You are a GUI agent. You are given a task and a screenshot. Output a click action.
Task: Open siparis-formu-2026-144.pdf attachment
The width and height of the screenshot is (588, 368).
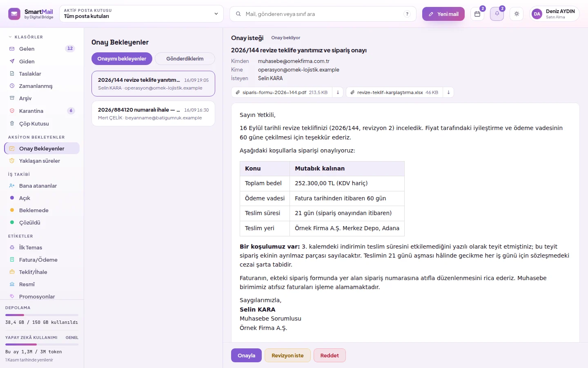282,92
